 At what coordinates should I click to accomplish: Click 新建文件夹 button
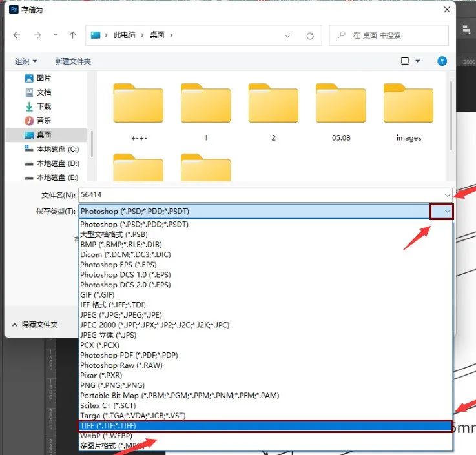point(73,61)
